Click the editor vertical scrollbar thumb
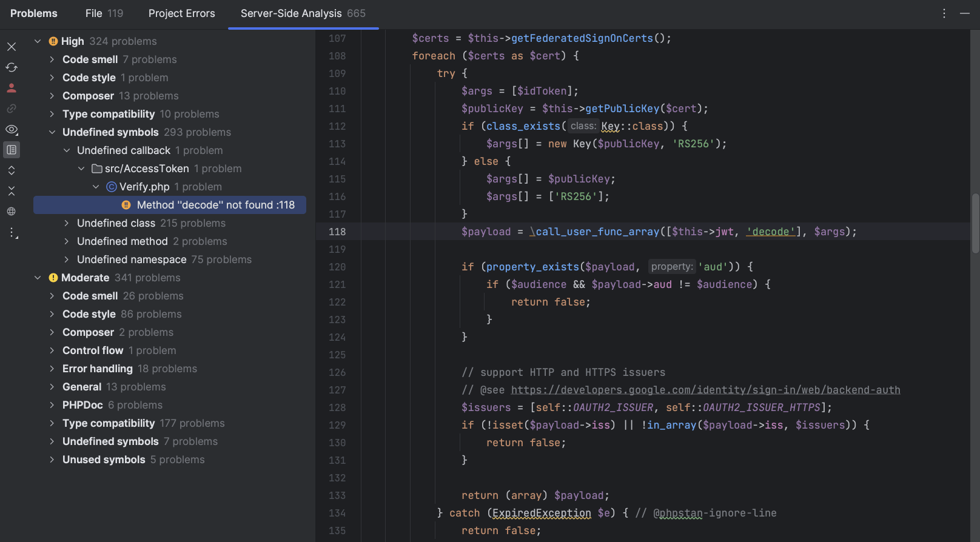980x542 pixels. [975, 223]
